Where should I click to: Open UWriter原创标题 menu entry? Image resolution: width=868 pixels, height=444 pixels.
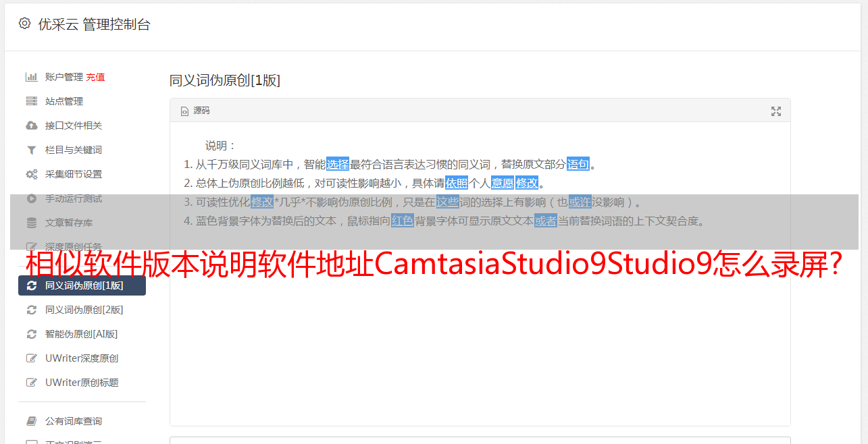[81, 383]
